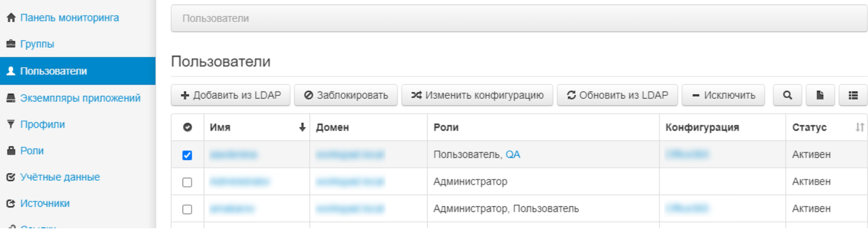868x230 pixels.
Task: Select the Администратор user row checkbox
Action: (187, 182)
